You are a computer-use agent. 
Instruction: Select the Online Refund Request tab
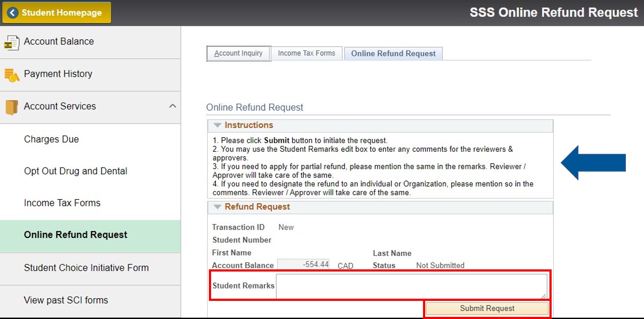click(393, 54)
